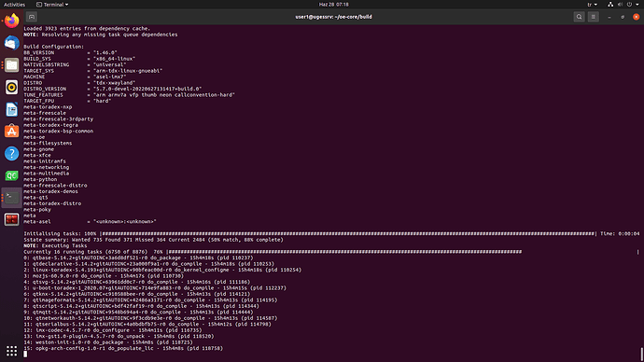Open the Files manager dock icon
The height and width of the screenshot is (362, 644).
point(11,65)
